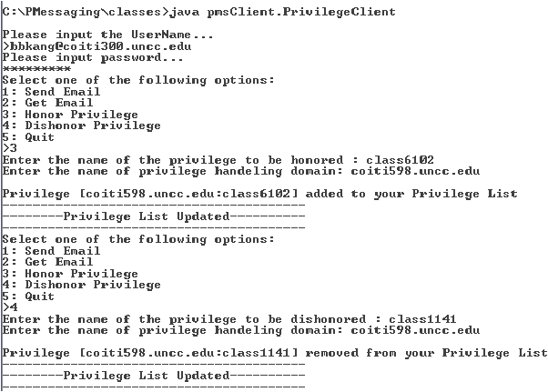Click the masked password asterisks

[36, 68]
